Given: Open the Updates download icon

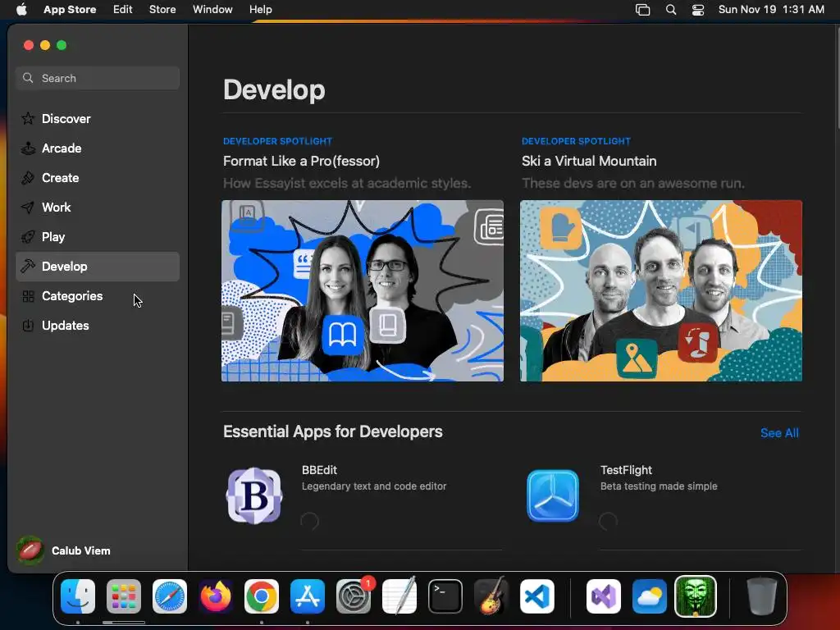Looking at the screenshot, I should [x=28, y=325].
